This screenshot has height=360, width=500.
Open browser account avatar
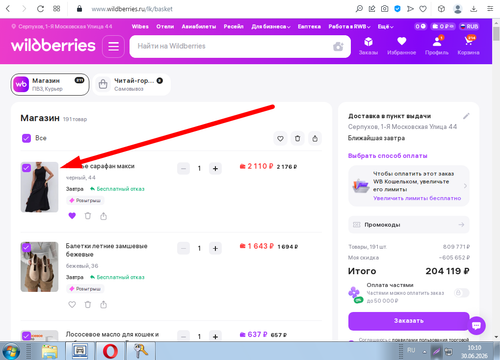(458, 9)
